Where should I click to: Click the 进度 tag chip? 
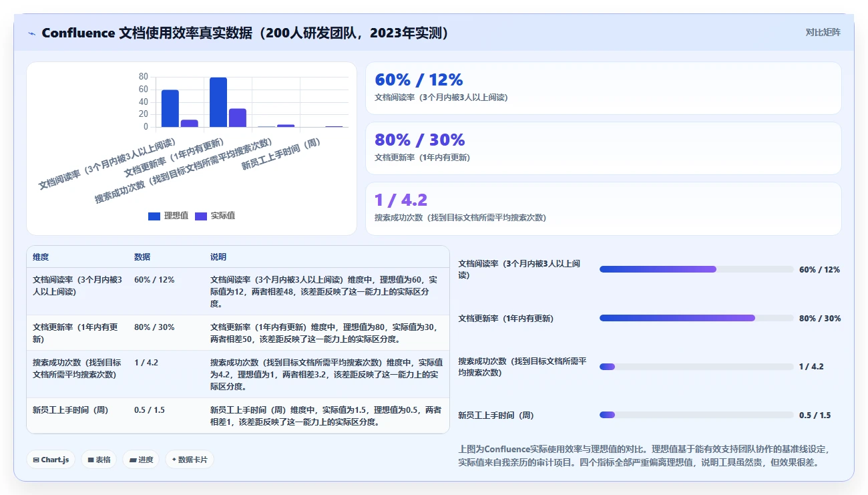[x=141, y=460]
